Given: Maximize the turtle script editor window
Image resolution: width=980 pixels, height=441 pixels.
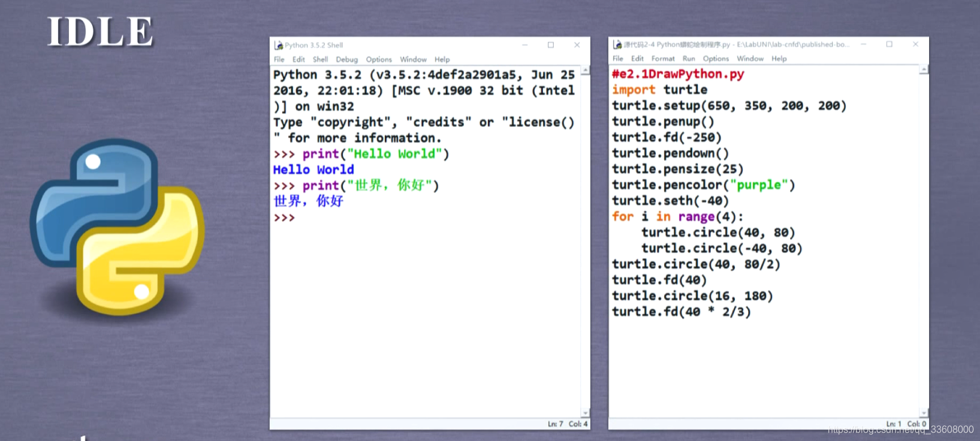Looking at the screenshot, I should point(889,44).
